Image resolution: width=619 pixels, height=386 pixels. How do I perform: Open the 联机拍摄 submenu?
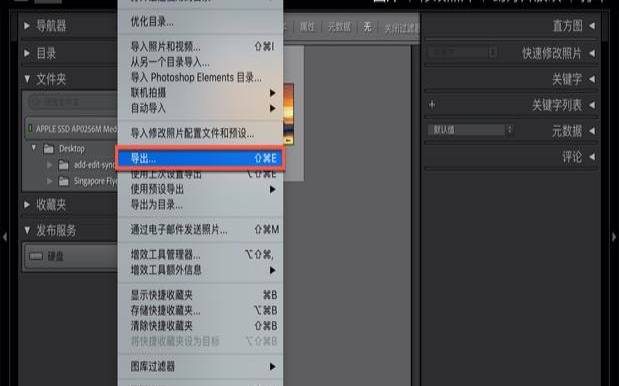200,93
